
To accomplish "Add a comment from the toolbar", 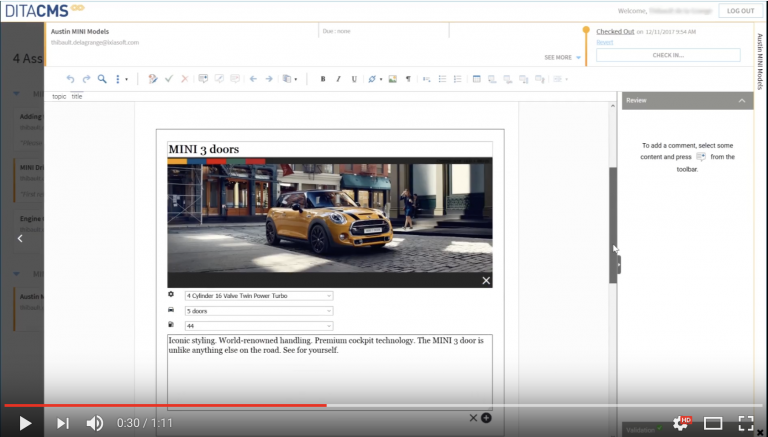I will pyautogui.click(x=203, y=79).
